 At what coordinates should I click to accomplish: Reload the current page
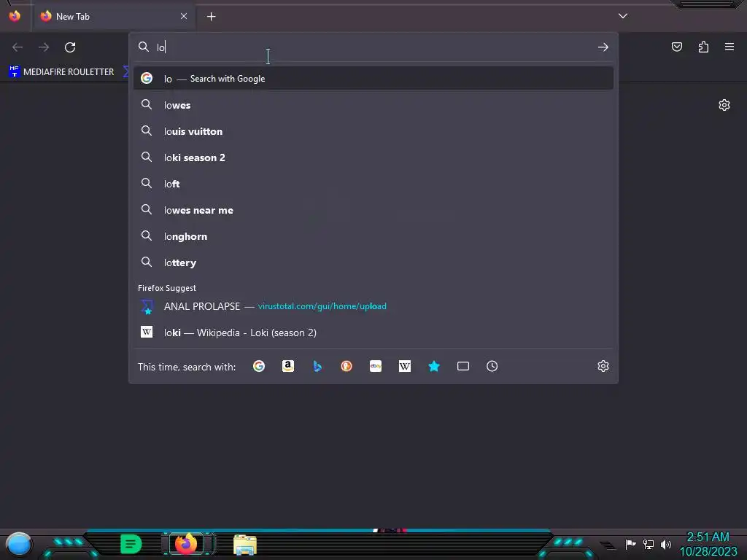pos(70,47)
